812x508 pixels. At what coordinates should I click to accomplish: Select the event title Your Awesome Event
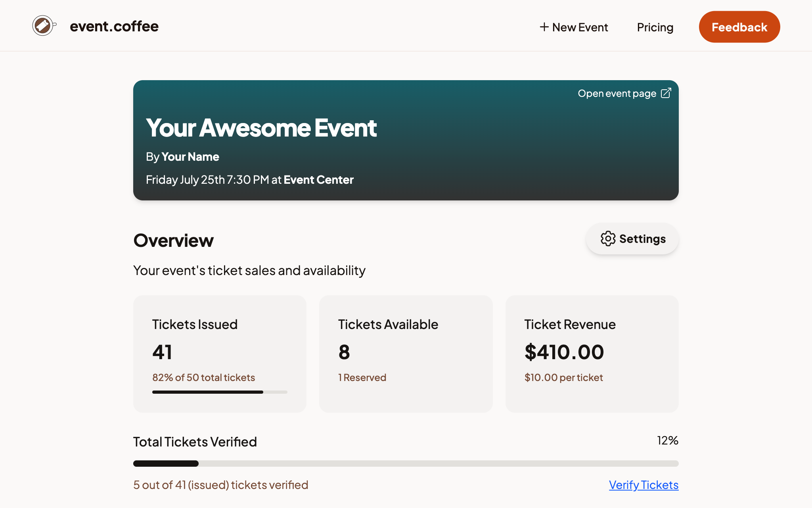pos(261,127)
